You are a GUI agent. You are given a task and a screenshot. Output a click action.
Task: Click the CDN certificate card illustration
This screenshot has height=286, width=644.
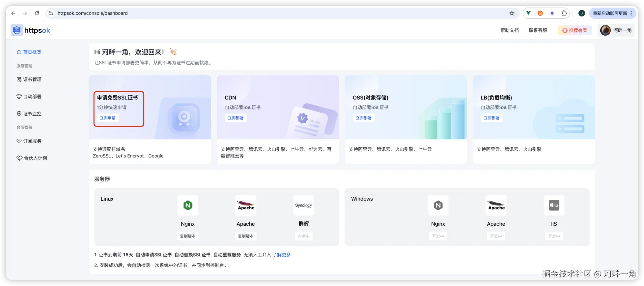pos(311,120)
